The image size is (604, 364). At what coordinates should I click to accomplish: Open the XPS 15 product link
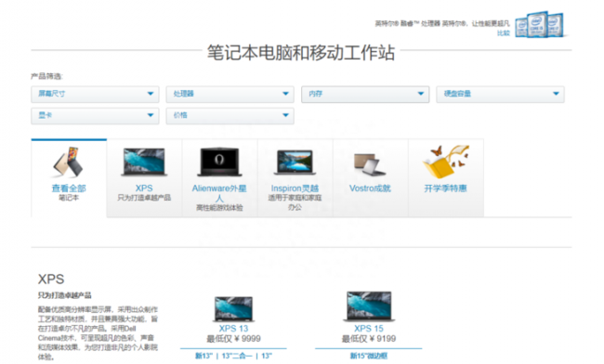pos(369,329)
